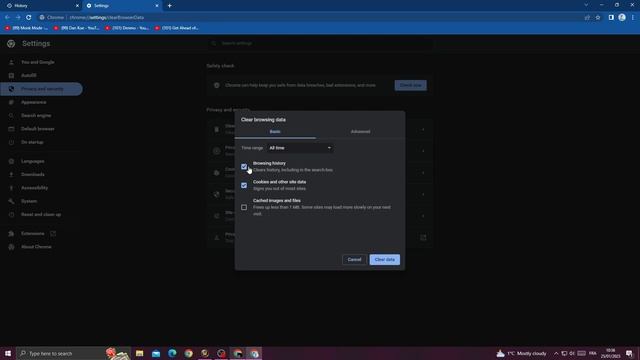Open the notification center icon
This screenshot has width=640, height=360.
(x=629, y=353)
